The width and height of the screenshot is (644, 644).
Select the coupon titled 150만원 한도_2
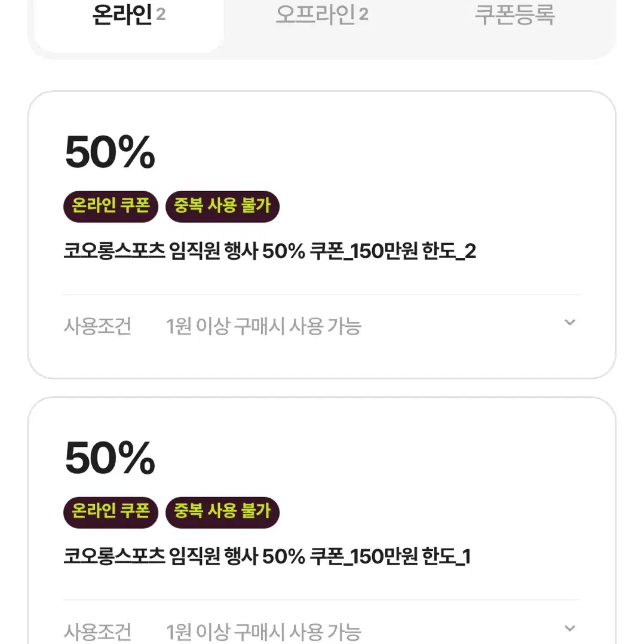tap(270, 250)
